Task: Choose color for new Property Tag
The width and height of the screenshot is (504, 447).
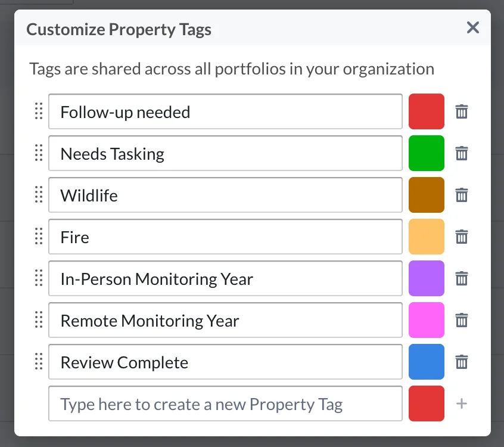Action: (x=426, y=403)
